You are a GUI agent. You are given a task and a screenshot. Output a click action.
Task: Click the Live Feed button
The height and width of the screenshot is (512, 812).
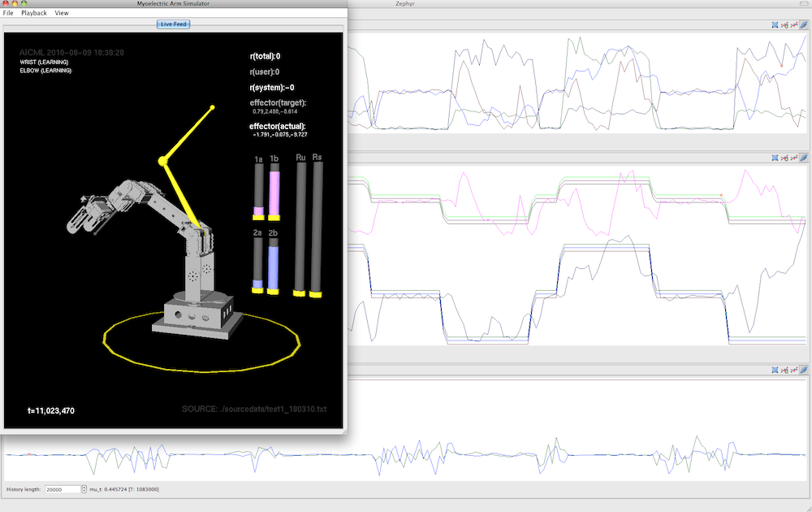pos(174,24)
